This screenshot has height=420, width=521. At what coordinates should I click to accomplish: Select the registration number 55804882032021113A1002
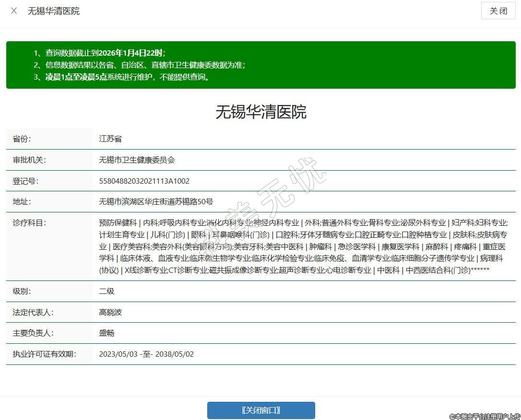(x=144, y=181)
